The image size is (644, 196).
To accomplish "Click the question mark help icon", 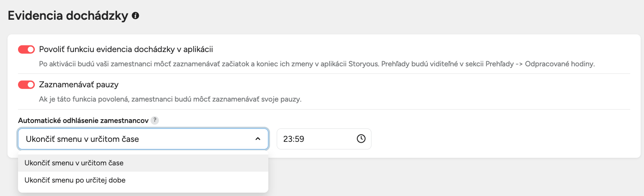I will click(x=155, y=120).
